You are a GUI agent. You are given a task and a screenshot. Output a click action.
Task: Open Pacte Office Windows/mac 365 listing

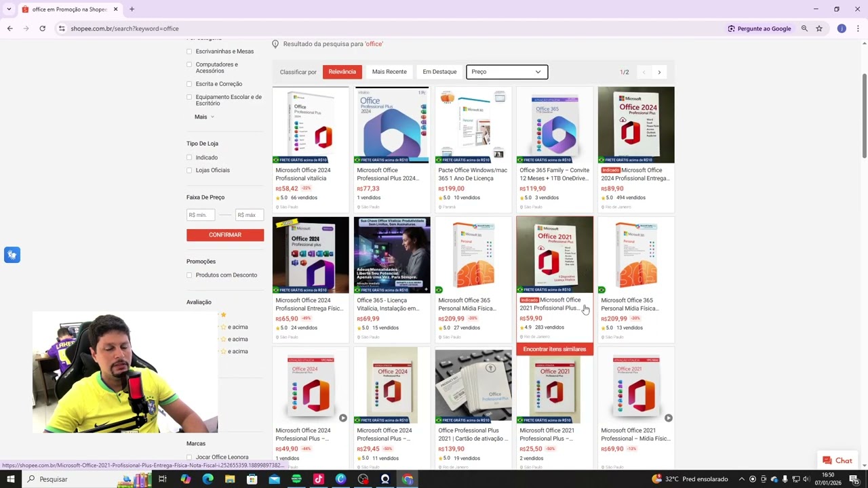(473, 149)
